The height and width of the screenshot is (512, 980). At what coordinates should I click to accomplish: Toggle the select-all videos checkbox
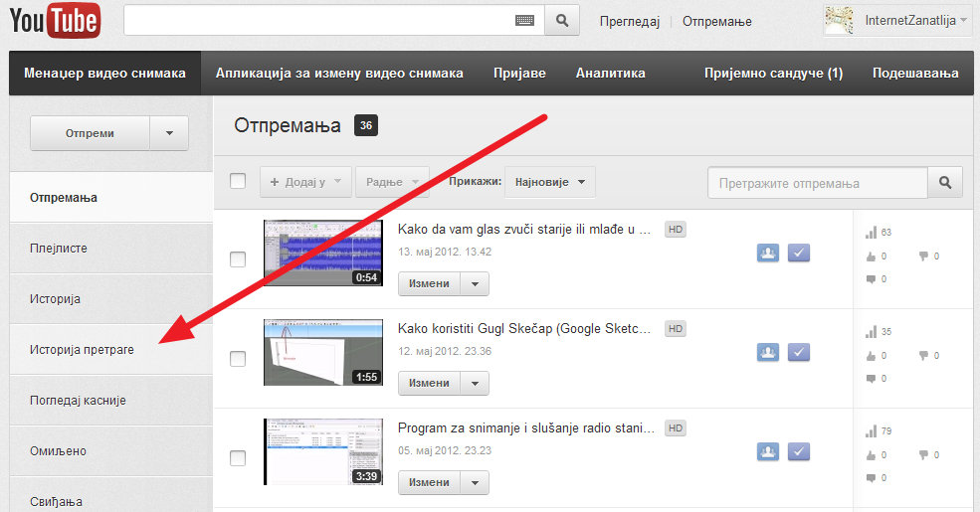coord(238,181)
